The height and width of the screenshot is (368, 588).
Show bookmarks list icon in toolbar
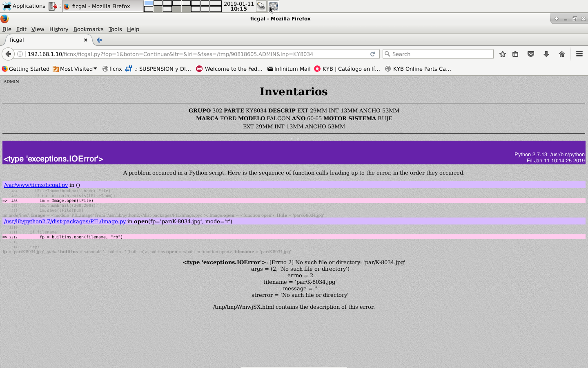click(x=515, y=54)
